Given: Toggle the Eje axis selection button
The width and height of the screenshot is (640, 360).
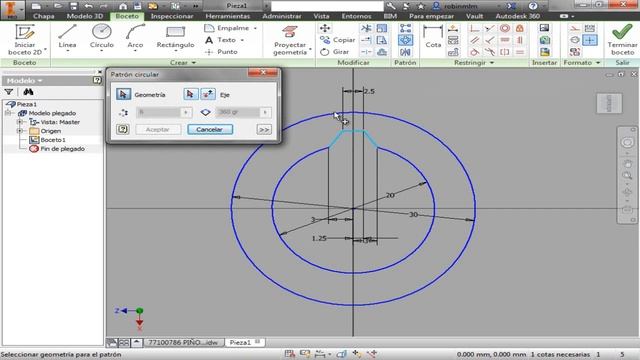Looking at the screenshot, I should [190, 94].
